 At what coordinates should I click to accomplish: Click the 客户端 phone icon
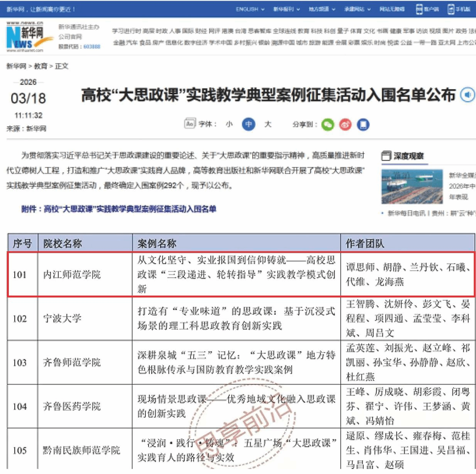[419, 9]
